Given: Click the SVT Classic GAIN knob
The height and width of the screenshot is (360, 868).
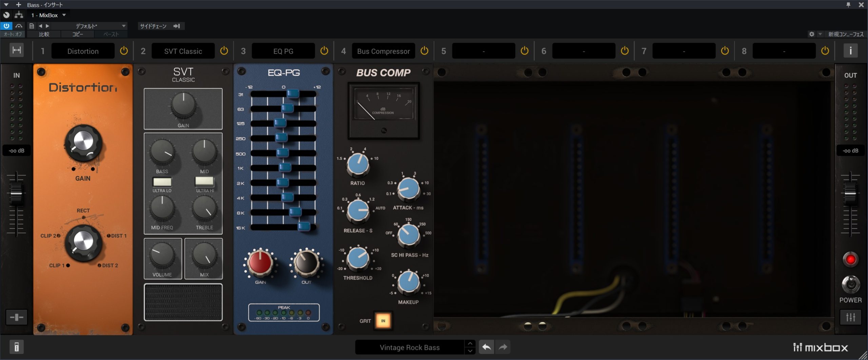Looking at the screenshot, I should point(183,105).
